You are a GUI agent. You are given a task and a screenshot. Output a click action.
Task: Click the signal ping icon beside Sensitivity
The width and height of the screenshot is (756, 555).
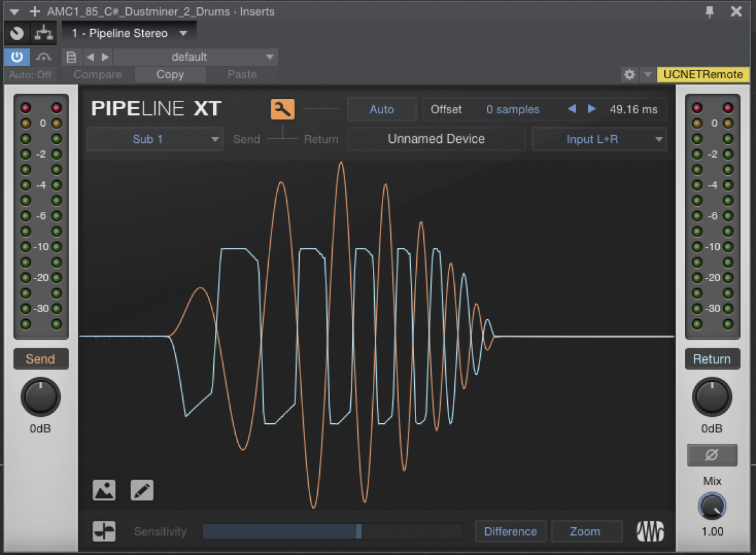104,531
